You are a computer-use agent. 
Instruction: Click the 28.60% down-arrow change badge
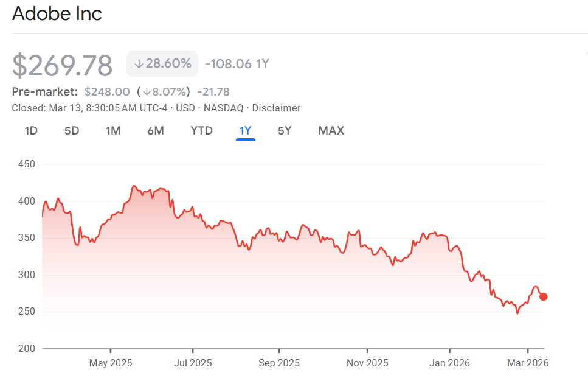click(162, 63)
